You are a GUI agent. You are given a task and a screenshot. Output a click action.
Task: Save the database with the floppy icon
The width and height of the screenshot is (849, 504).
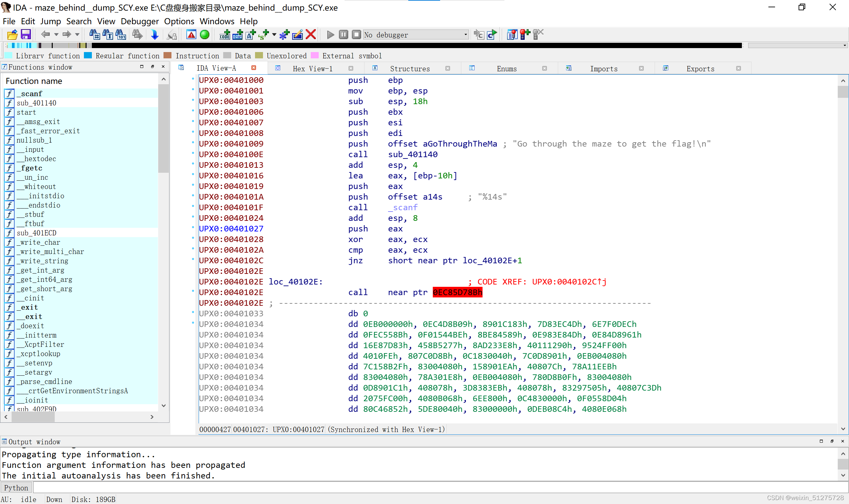tap(26, 34)
